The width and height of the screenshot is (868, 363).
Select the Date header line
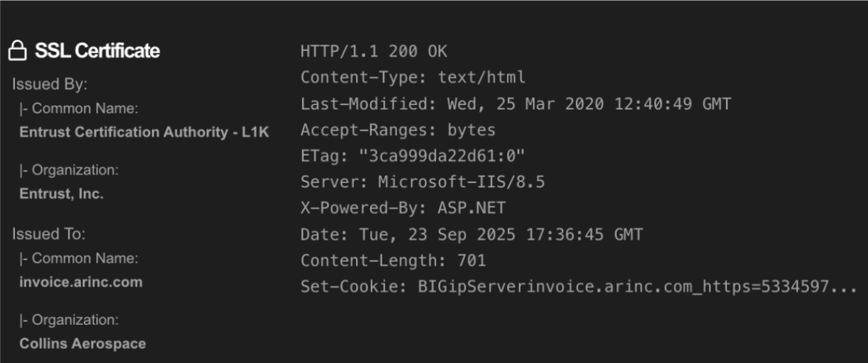472,235
